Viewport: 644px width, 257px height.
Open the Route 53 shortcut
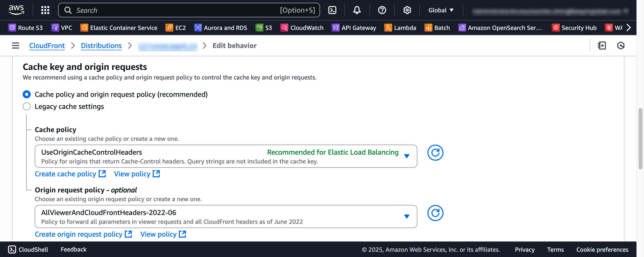25,28
